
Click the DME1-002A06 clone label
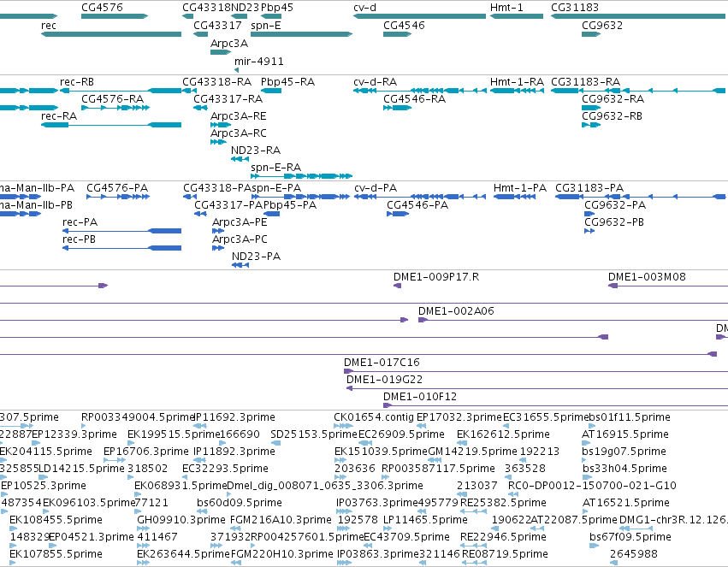tap(456, 311)
